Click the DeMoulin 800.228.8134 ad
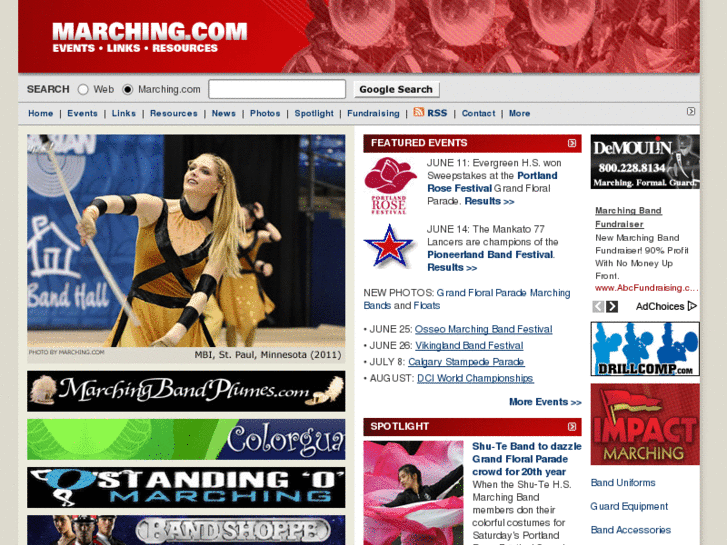727x545 pixels. [645, 162]
